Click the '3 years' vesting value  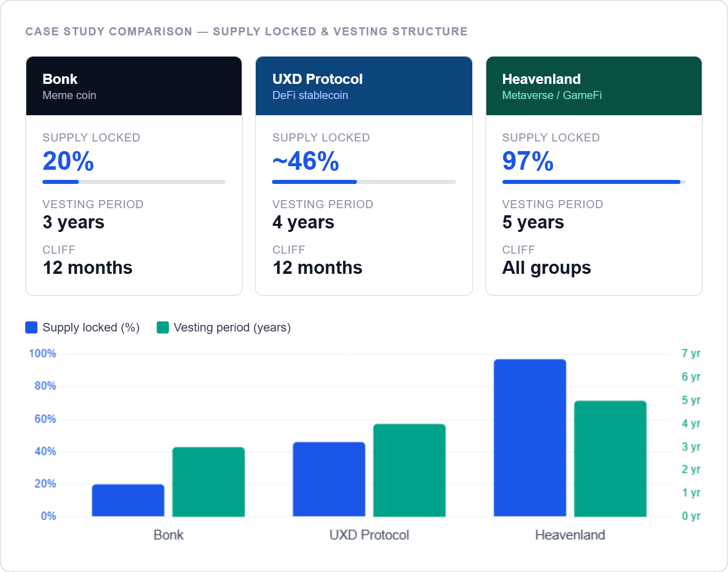[74, 222]
